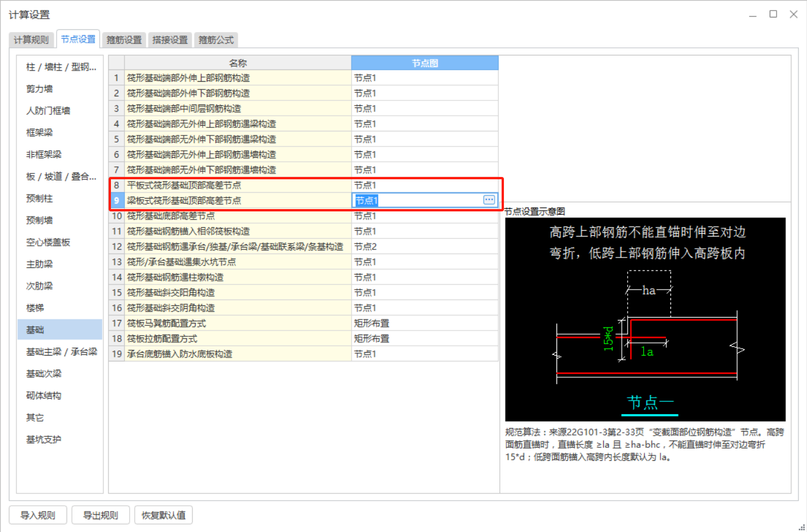This screenshot has width=807, height=532.
Task: Select the 其它 category
Action: [x=60, y=418]
